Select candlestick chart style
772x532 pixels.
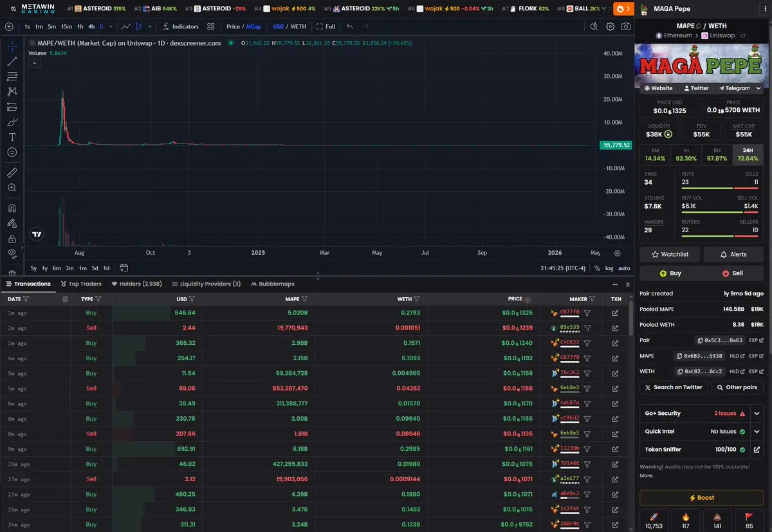coord(139,26)
